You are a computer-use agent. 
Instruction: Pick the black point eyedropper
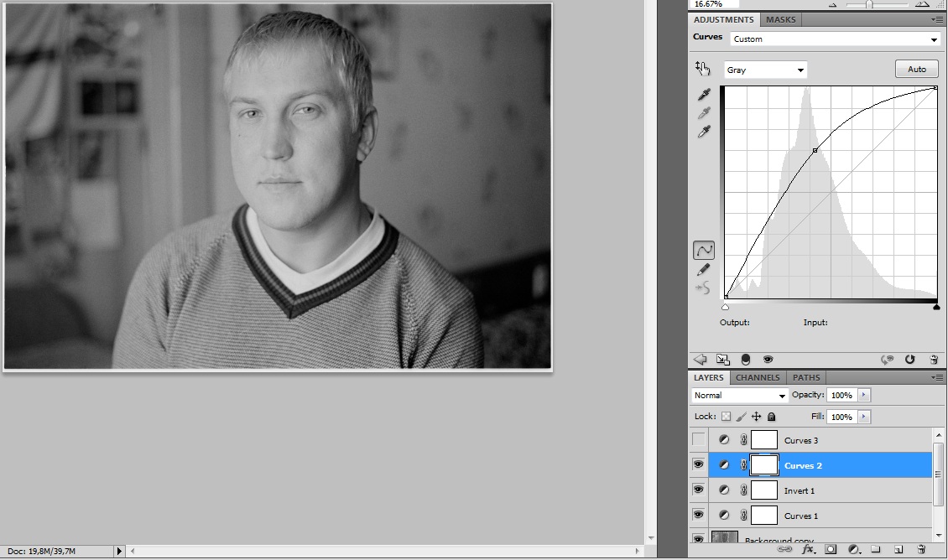[x=704, y=95]
